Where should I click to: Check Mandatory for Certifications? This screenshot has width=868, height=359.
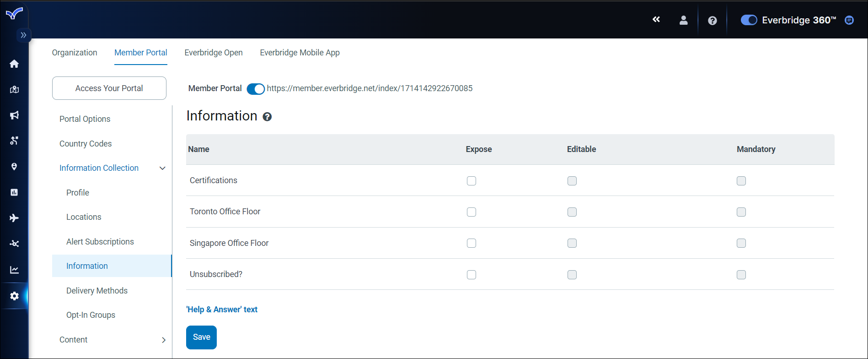click(741, 181)
